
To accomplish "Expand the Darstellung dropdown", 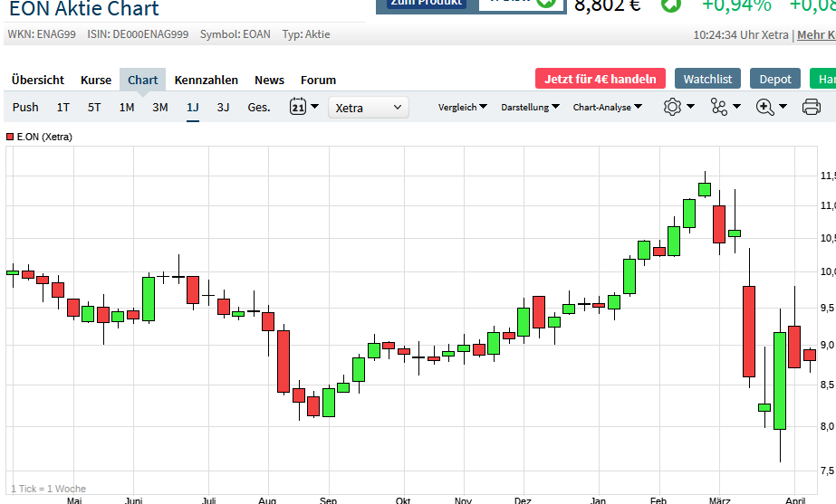I will [530, 107].
